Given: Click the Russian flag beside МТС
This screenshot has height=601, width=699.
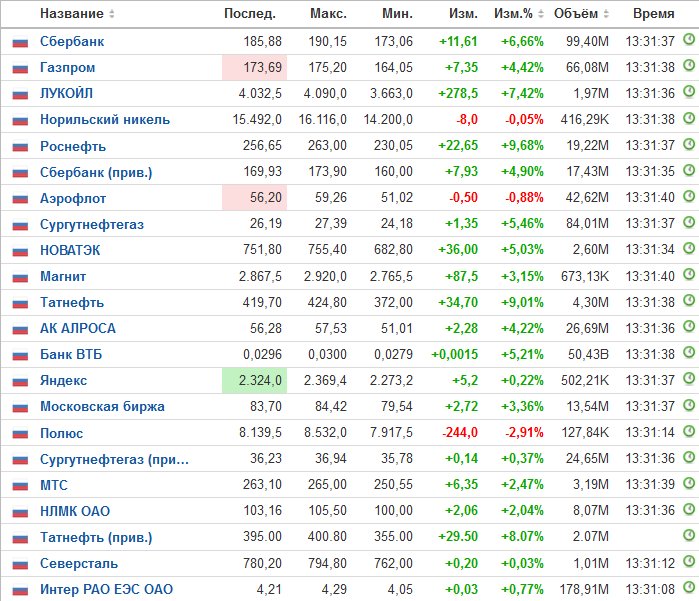Looking at the screenshot, I should click(20, 486).
